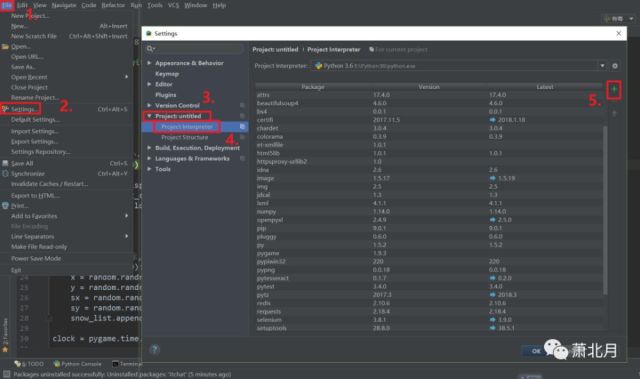640x379 pixels.
Task: Click the Save All disk icon
Action: point(5,163)
